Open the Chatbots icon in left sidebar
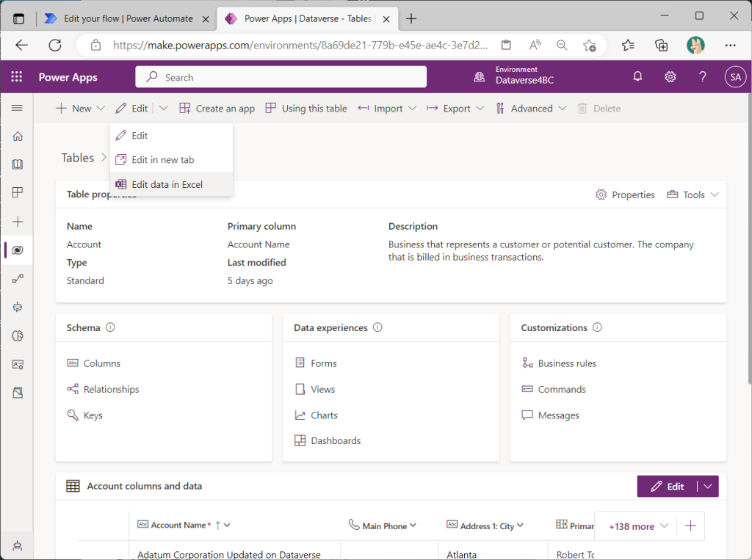 tap(18, 308)
